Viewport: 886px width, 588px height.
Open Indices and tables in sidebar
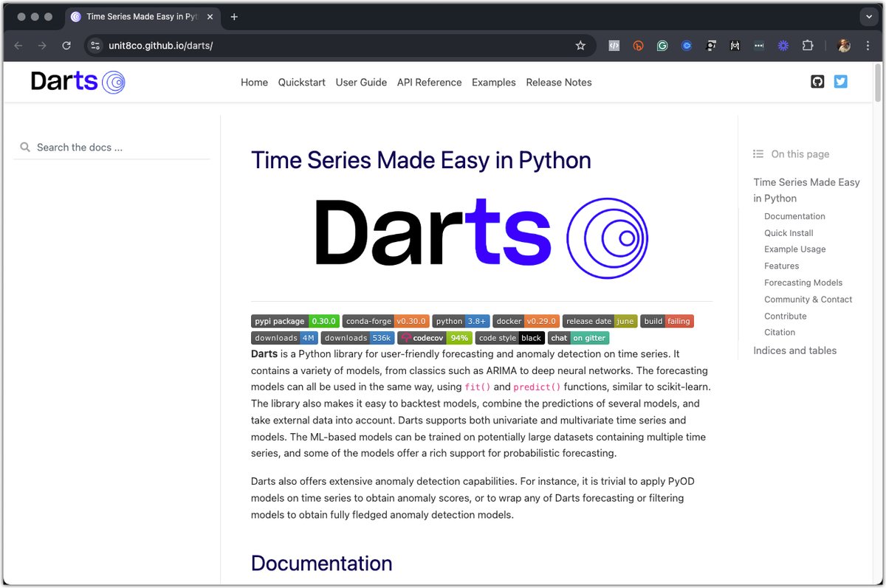coord(794,350)
